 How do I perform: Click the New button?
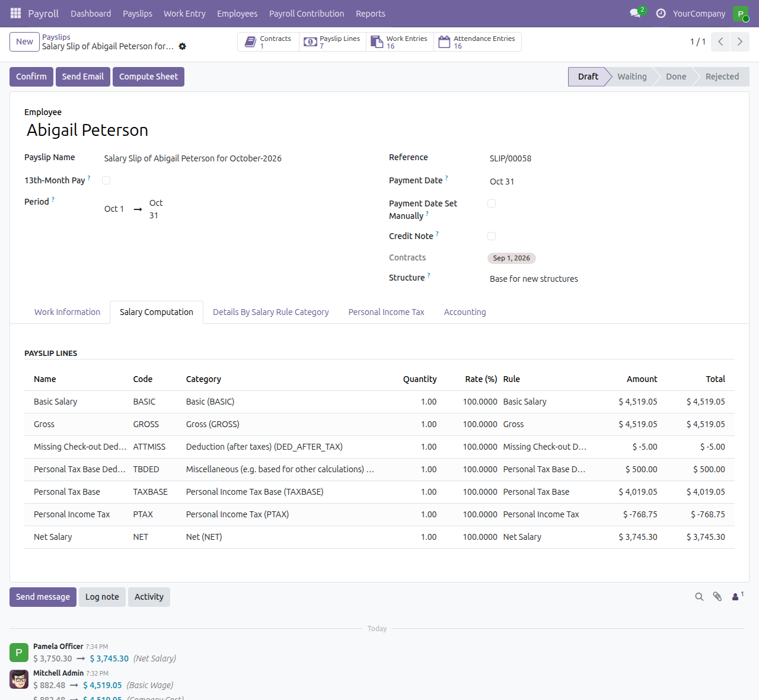pos(24,42)
